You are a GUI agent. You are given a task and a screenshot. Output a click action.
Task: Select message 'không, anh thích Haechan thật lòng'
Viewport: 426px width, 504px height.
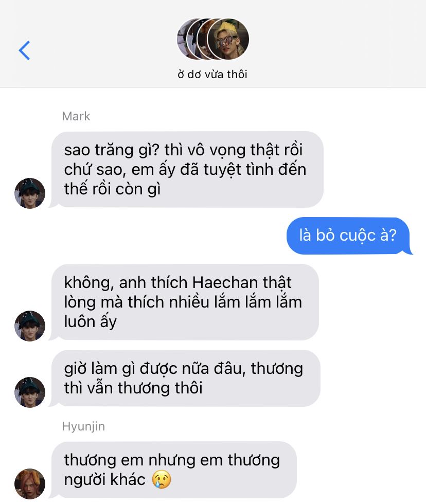[184, 302]
